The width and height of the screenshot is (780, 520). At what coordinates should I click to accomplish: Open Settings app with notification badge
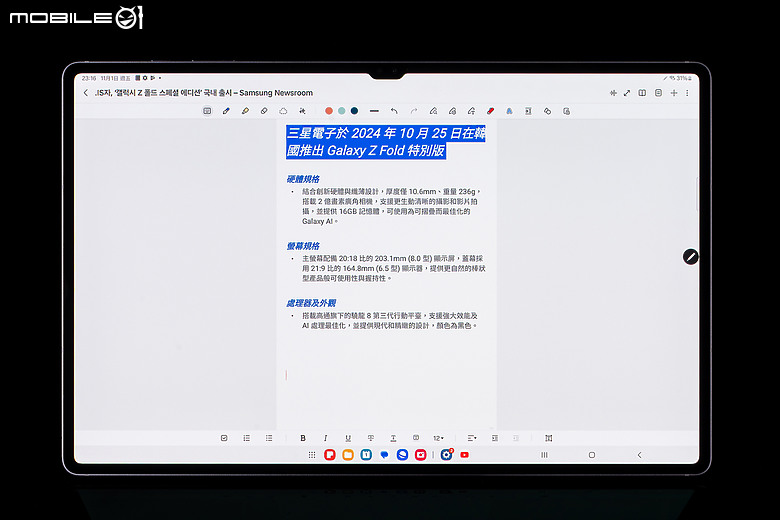(x=447, y=454)
